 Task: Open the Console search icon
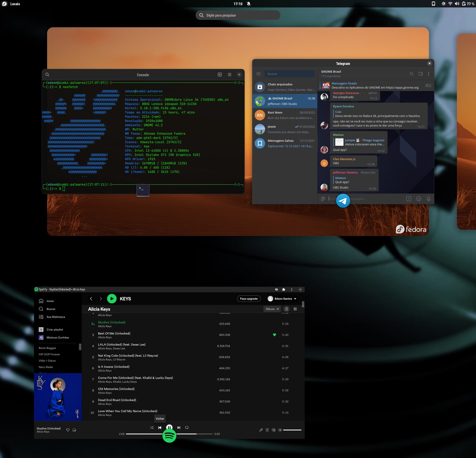pos(47,75)
